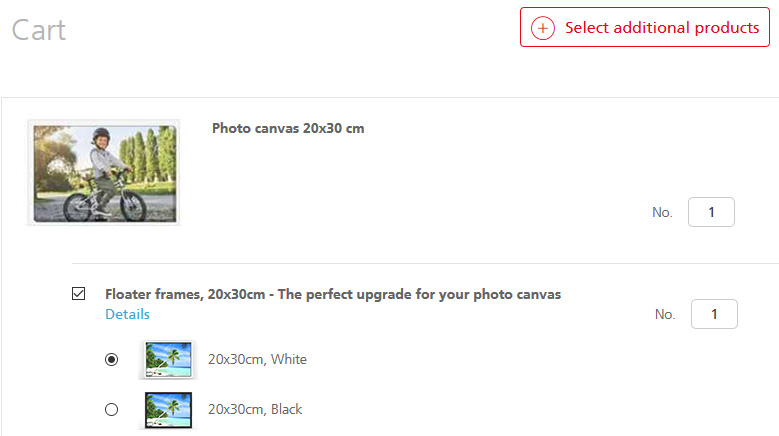Click the plus circle icon for more products
This screenshot has height=436, width=779.
tap(543, 28)
